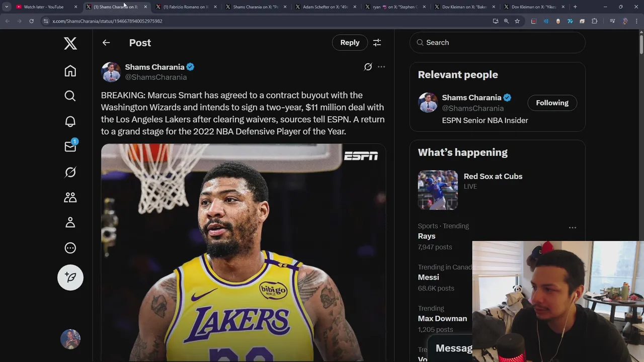Compose new post with feather button
Viewport: 644px width, 362px height.
pyautogui.click(x=70, y=278)
